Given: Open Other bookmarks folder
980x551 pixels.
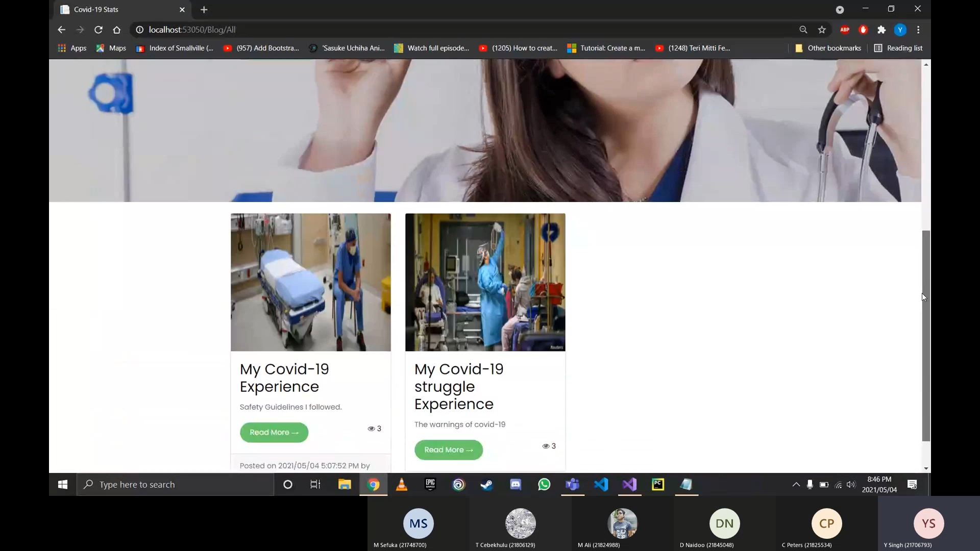Looking at the screenshot, I should [x=828, y=48].
